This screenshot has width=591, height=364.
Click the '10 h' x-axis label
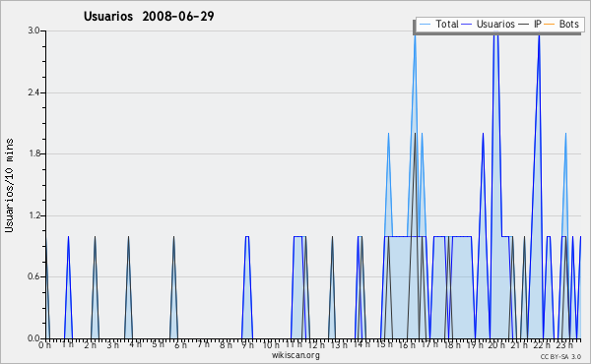pos(271,344)
